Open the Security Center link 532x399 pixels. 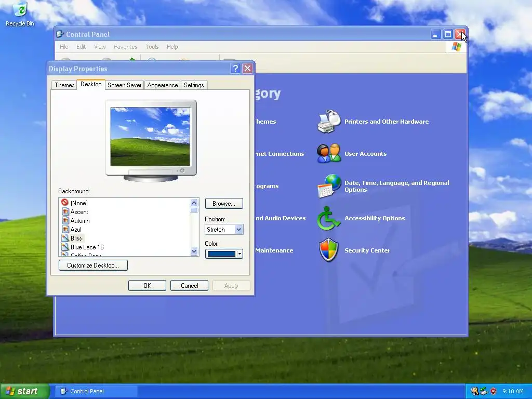pyautogui.click(x=367, y=250)
